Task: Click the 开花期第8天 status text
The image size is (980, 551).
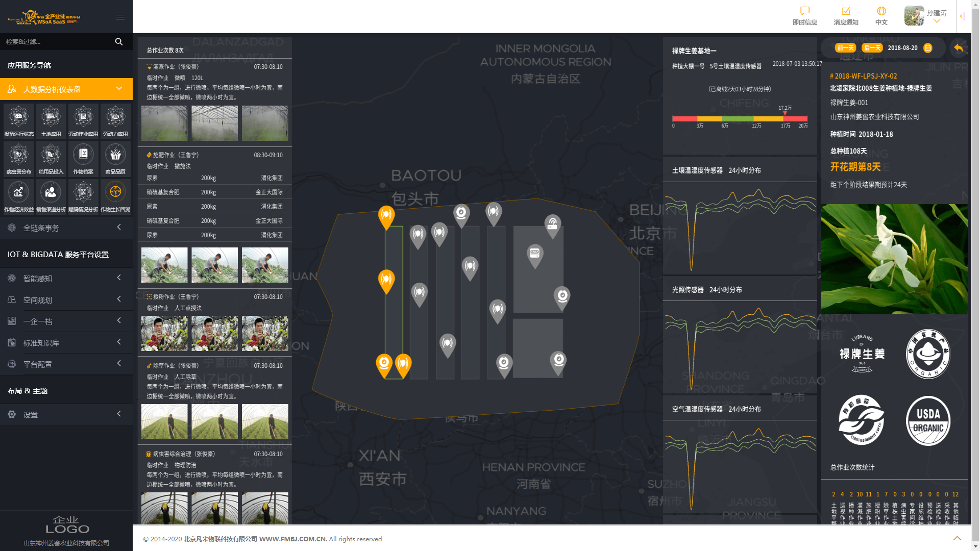Action: click(x=855, y=167)
